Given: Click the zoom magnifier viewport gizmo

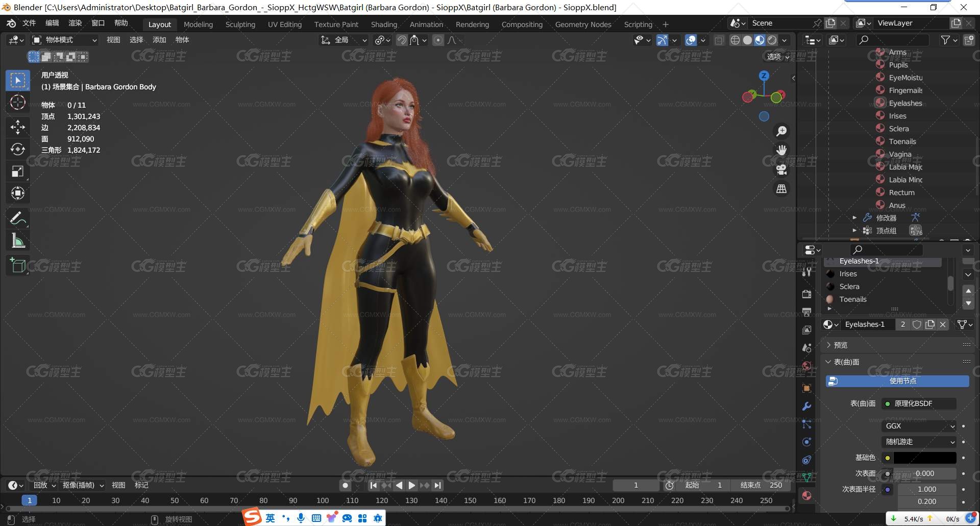Looking at the screenshot, I should coord(781,131).
